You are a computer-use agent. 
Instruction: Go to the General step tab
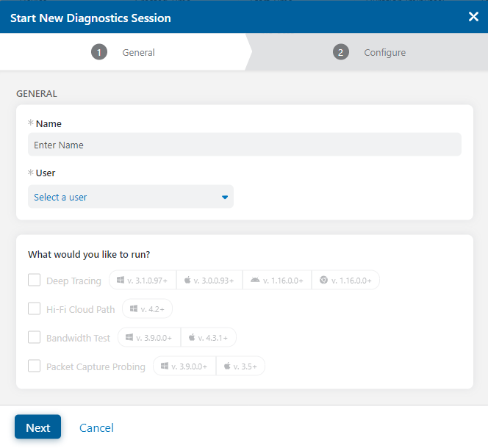(x=123, y=52)
